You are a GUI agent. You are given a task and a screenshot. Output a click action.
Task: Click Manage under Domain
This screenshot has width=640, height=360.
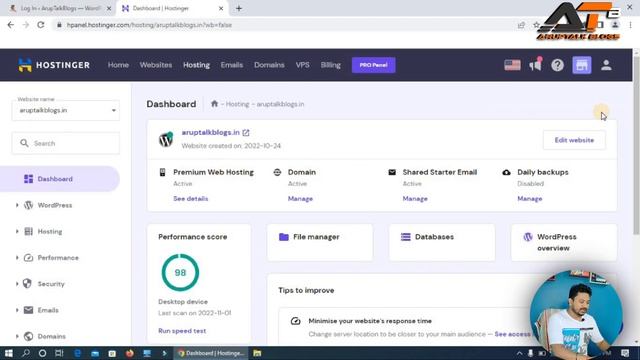300,198
